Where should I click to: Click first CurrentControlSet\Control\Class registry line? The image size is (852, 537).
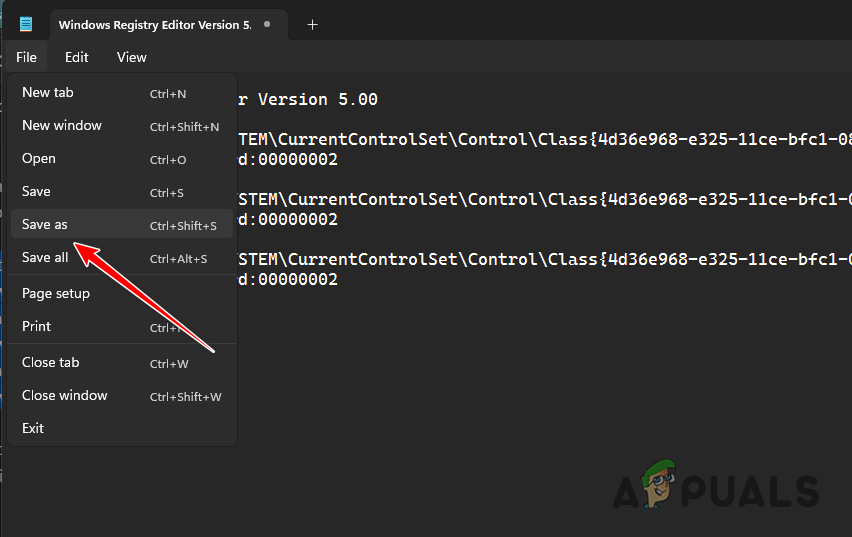click(x=545, y=140)
